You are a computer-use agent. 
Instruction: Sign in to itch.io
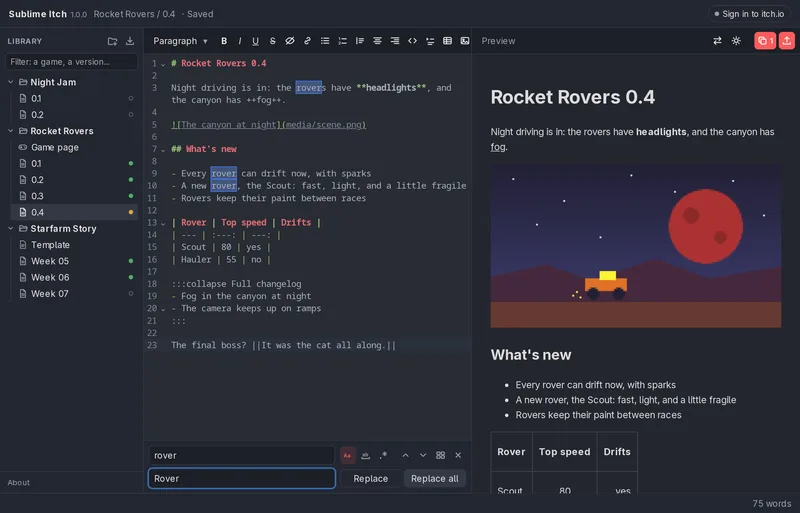[x=749, y=14]
